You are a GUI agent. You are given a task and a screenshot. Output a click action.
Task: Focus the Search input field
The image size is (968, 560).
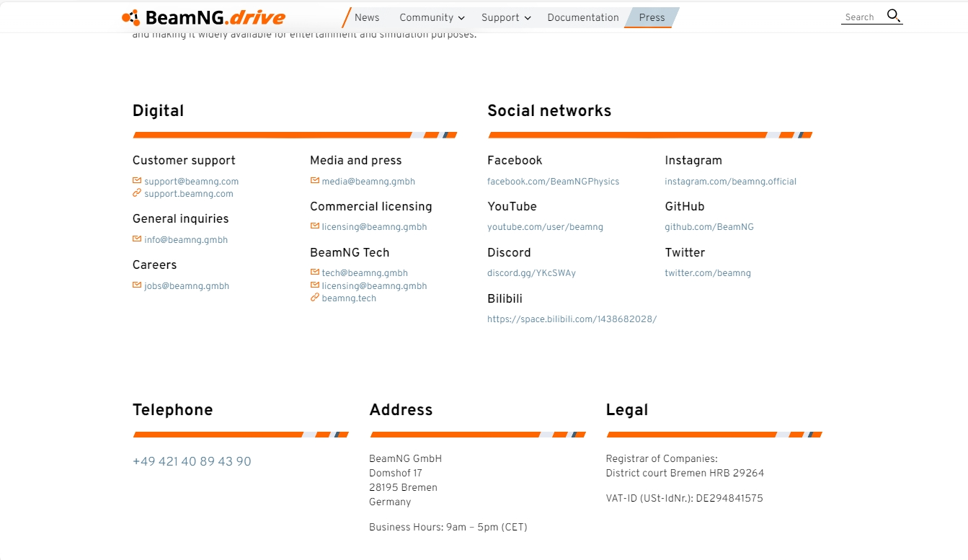pyautogui.click(x=862, y=17)
